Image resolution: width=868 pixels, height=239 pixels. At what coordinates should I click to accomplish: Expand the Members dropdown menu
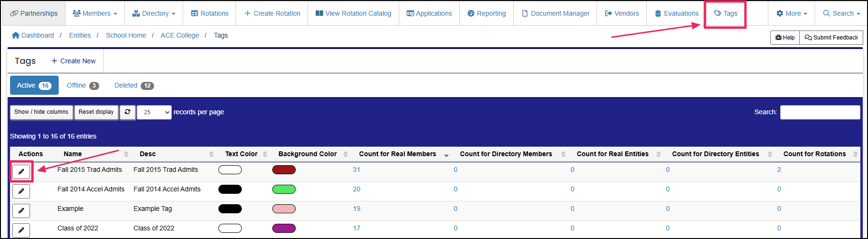95,13
